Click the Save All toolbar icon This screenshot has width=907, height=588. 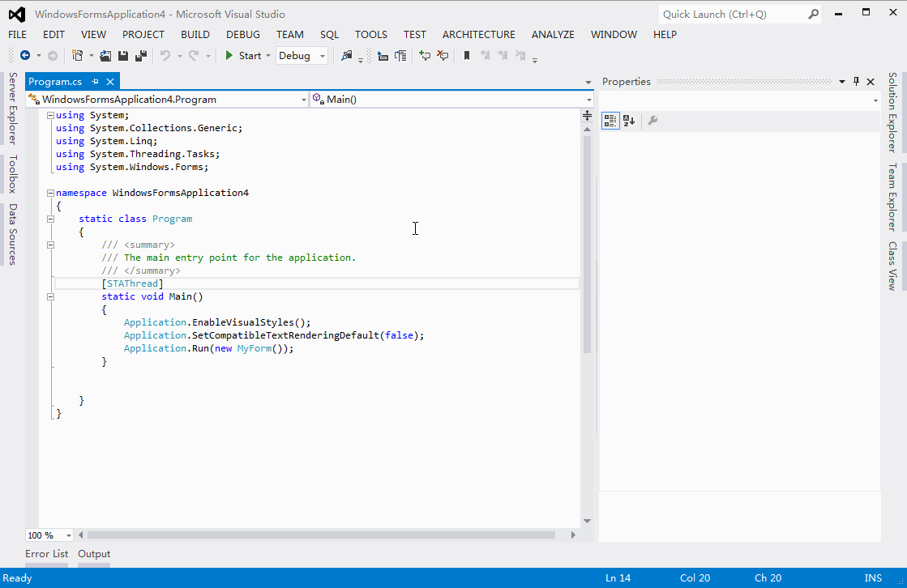click(x=140, y=55)
